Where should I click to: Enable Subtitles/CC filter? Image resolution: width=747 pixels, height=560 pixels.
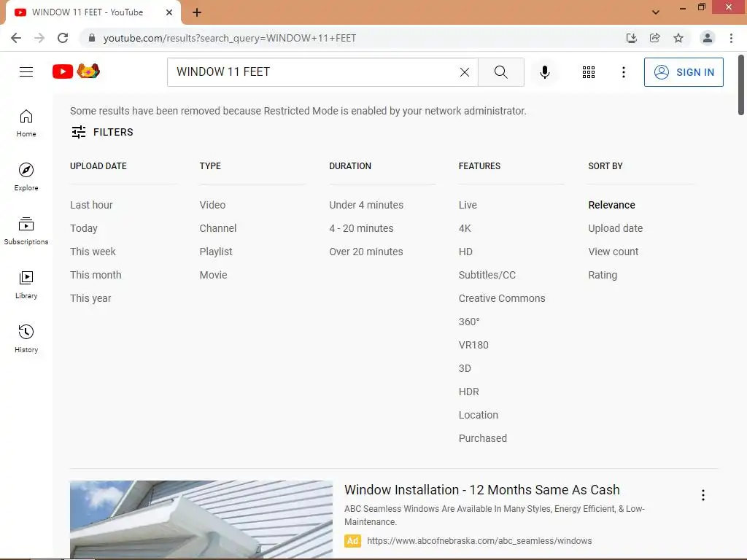click(487, 275)
